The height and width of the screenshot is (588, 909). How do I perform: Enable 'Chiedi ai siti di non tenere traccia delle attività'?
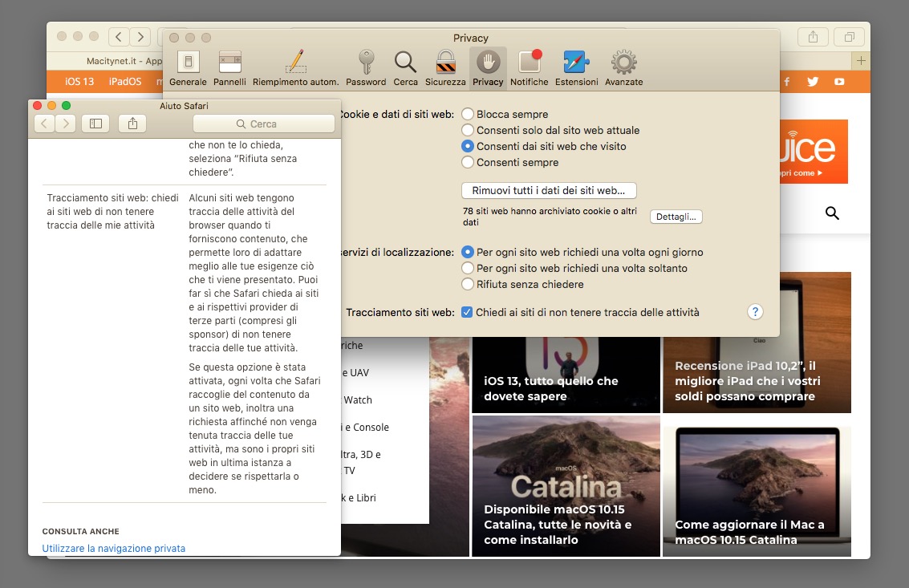pyautogui.click(x=468, y=312)
